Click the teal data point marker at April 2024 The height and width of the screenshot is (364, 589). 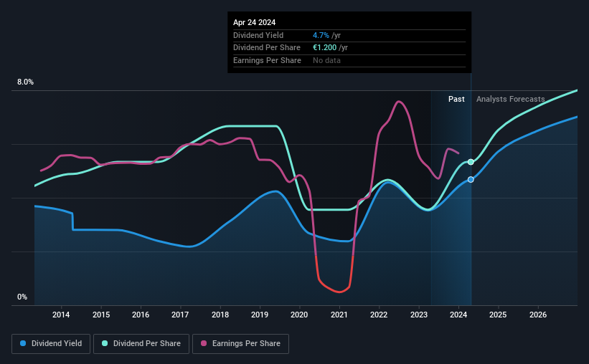471,162
